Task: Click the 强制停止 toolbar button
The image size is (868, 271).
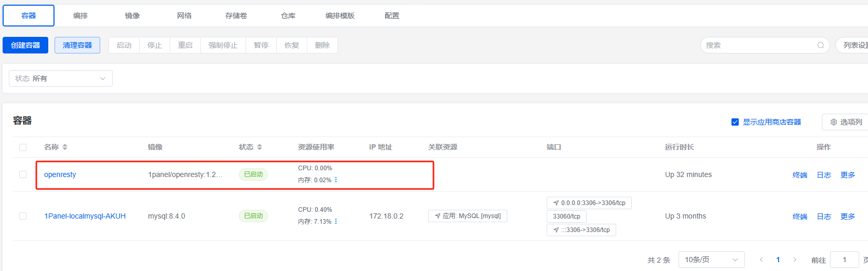Action: [x=223, y=45]
